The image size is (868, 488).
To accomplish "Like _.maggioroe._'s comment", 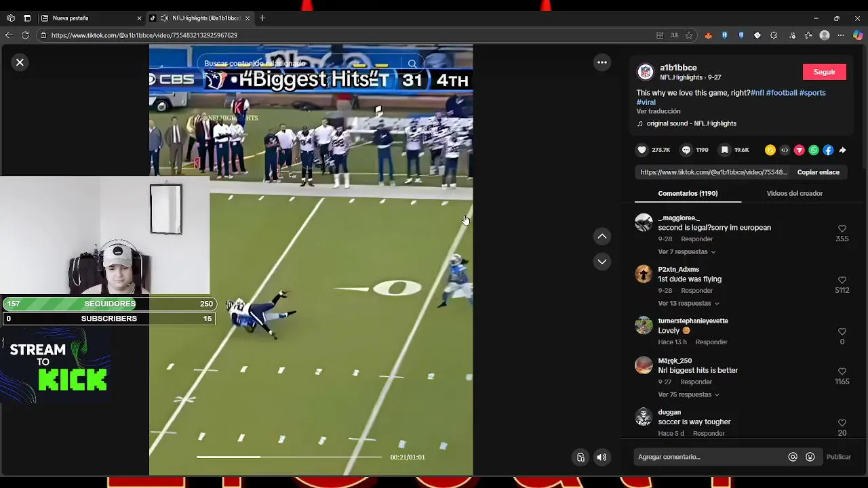I will point(842,229).
